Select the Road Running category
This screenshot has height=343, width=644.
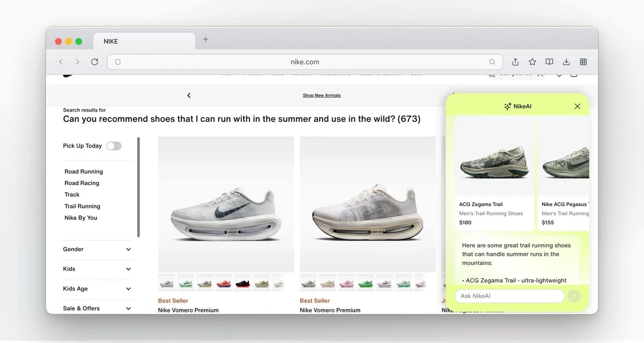(84, 171)
